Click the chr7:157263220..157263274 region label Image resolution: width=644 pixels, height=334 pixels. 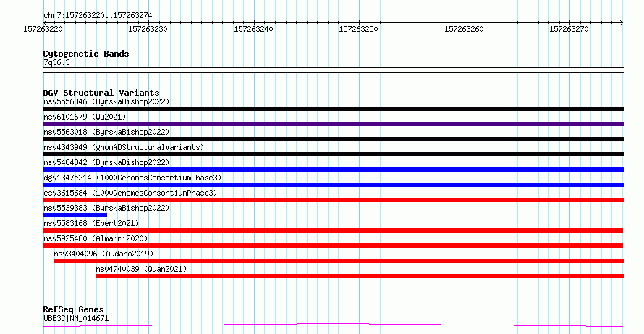coord(98,16)
